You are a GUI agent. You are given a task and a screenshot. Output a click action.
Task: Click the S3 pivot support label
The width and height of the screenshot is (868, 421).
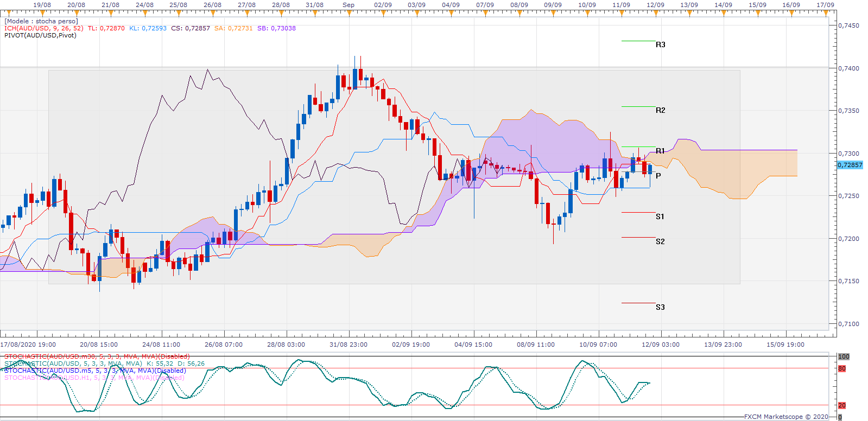click(x=660, y=307)
